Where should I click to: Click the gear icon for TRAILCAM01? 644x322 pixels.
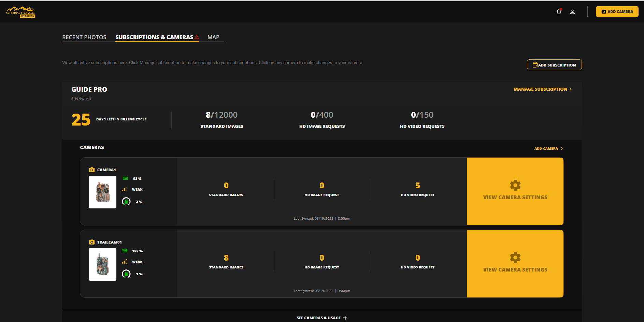pyautogui.click(x=515, y=258)
